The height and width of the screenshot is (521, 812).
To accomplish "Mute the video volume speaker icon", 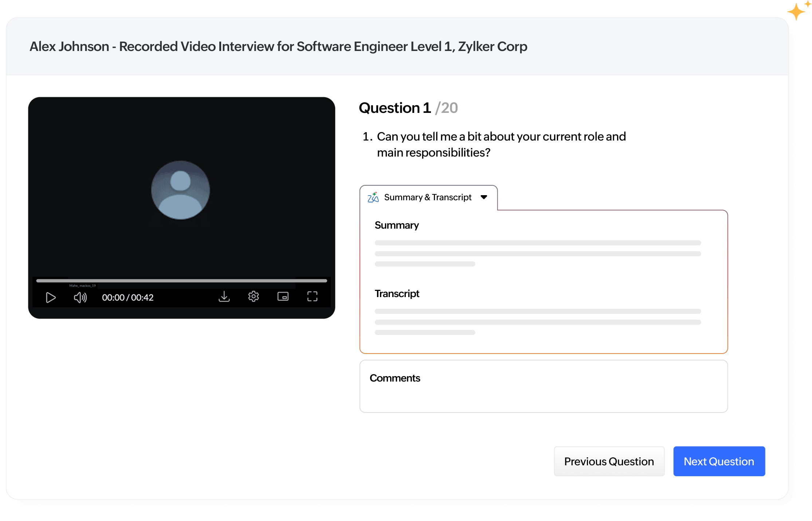I will [80, 297].
